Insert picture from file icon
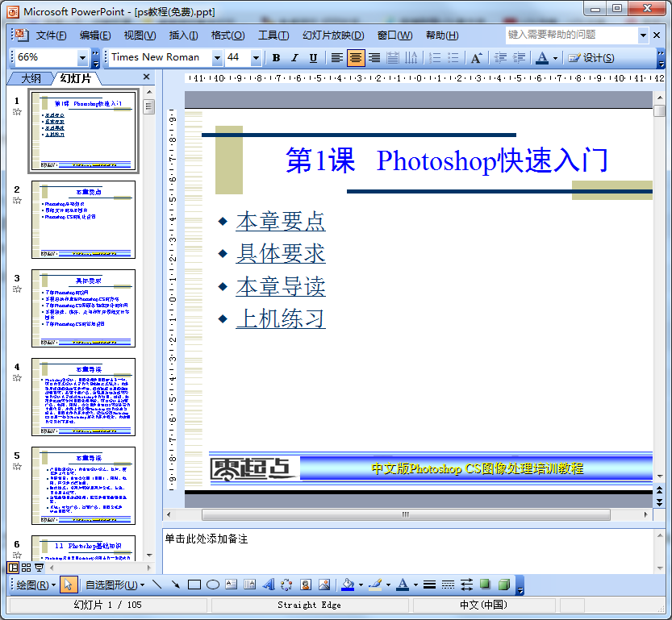 pos(324,585)
